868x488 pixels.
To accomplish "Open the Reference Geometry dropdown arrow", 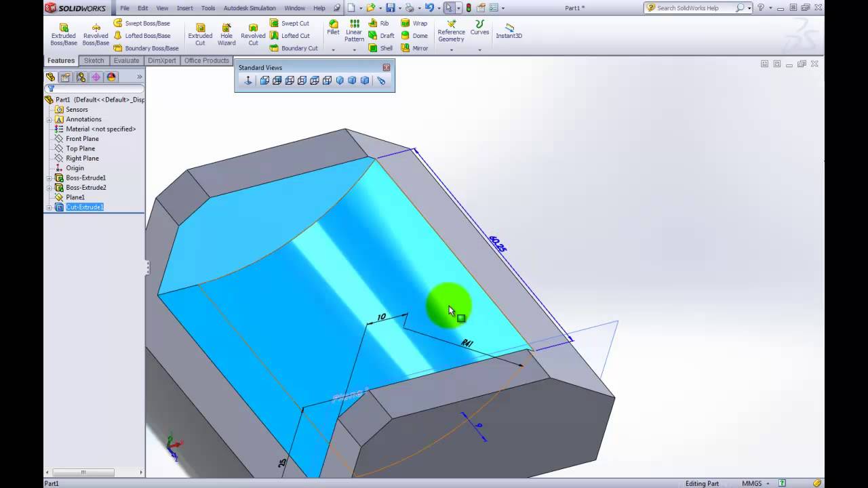I will [451, 49].
